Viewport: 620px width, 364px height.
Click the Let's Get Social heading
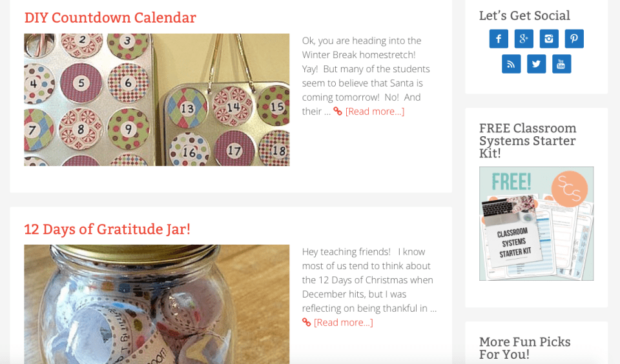click(x=524, y=15)
